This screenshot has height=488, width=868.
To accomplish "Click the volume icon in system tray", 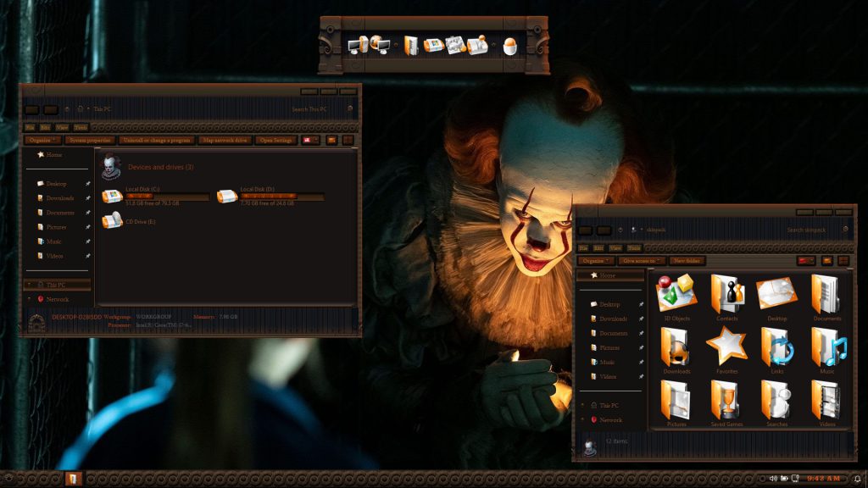I will 774,479.
